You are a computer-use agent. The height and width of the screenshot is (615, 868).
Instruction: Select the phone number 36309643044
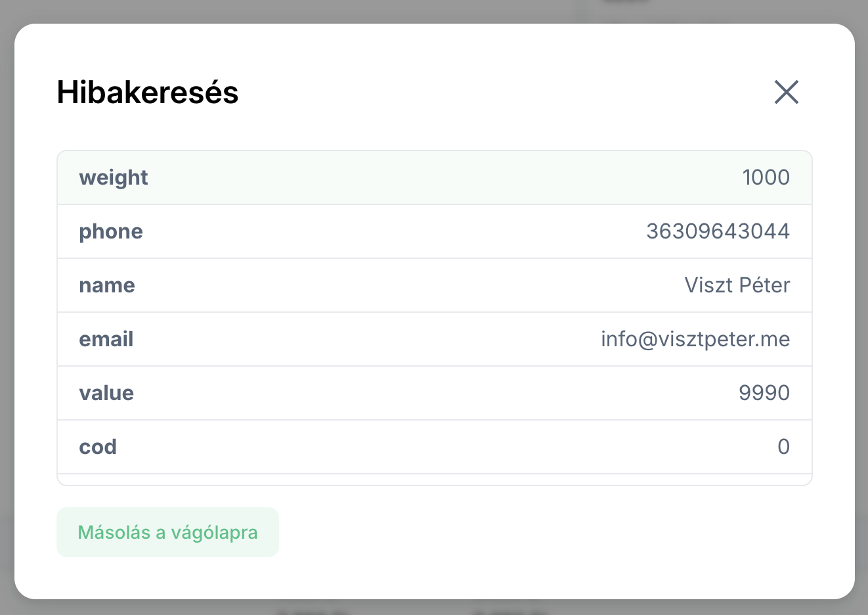coord(718,231)
